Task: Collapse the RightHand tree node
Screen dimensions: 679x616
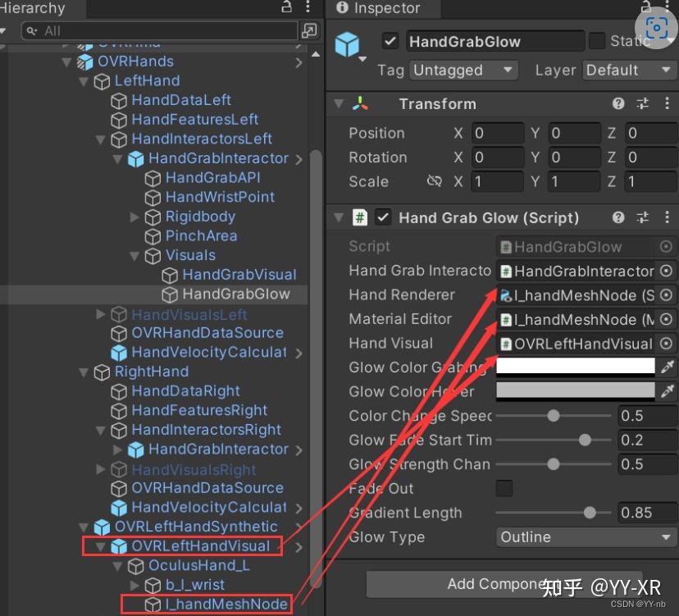Action: pyautogui.click(x=84, y=372)
